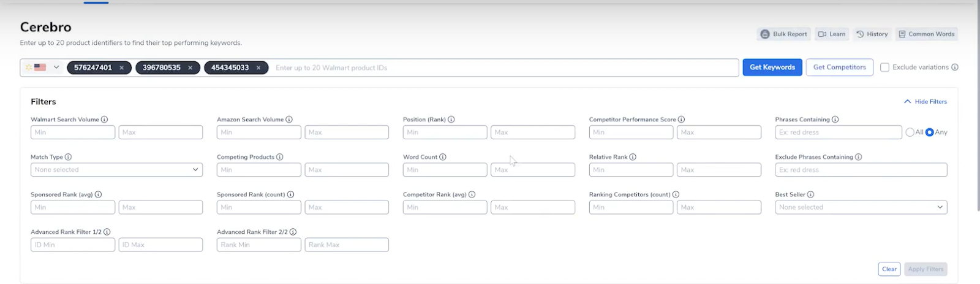
Task: Focus the ID Min field
Action: click(x=73, y=245)
